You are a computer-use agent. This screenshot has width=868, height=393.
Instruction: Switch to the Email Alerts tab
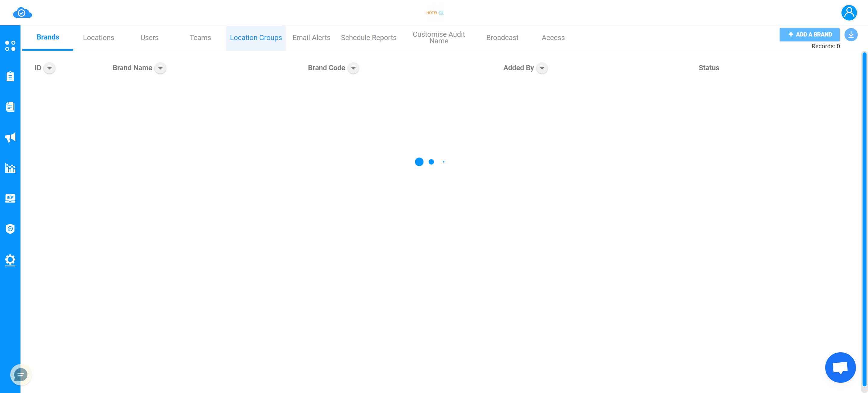click(x=311, y=37)
